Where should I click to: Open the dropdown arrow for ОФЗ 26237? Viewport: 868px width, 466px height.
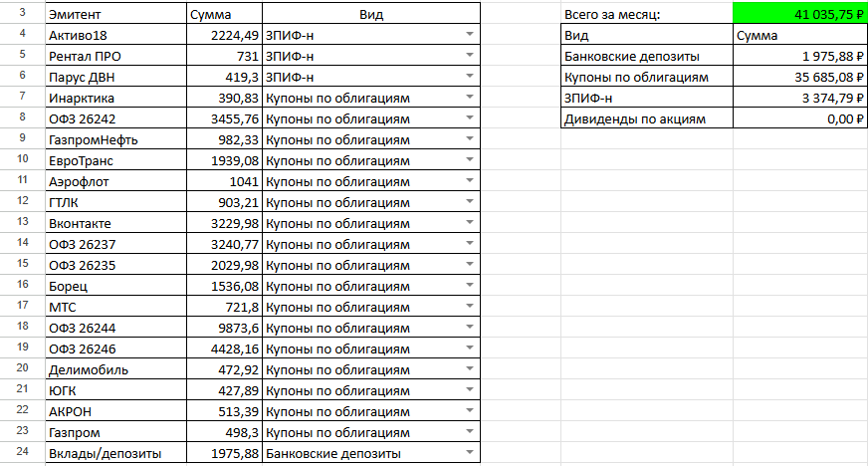click(470, 244)
